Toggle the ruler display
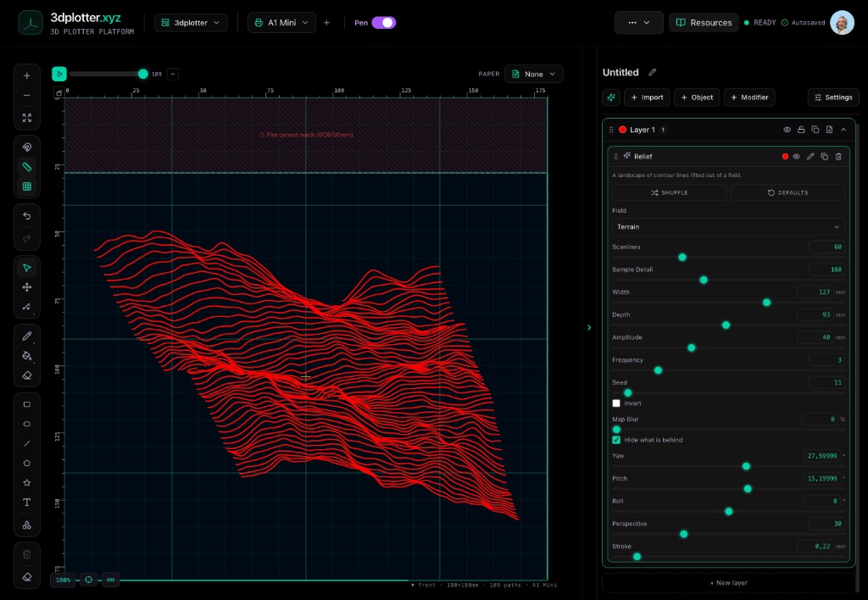The height and width of the screenshot is (600, 868). [x=26, y=167]
